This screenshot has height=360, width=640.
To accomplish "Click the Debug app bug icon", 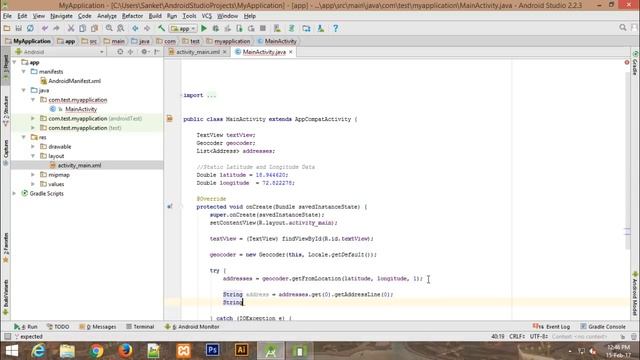I will tap(216, 28).
